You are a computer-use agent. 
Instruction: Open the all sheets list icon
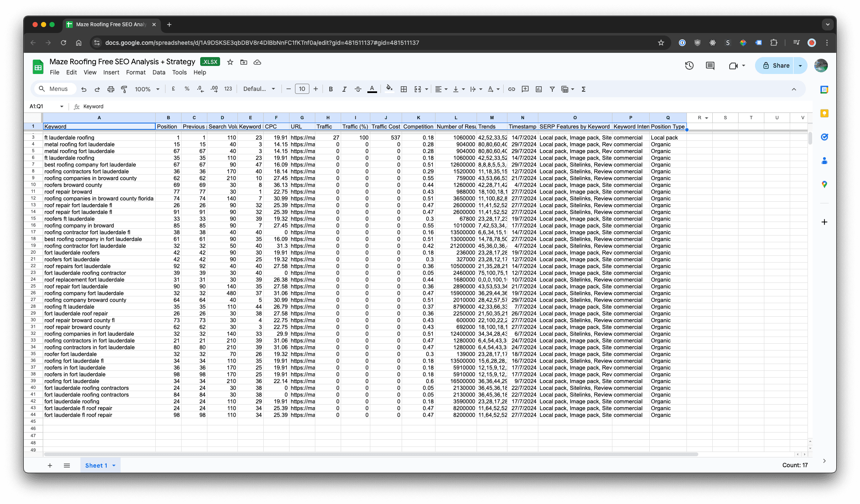(67, 466)
